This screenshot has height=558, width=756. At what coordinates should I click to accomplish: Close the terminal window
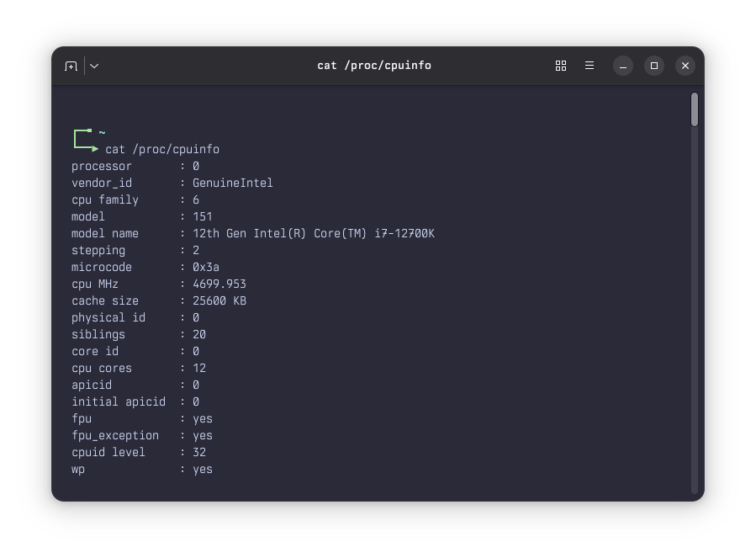(685, 65)
